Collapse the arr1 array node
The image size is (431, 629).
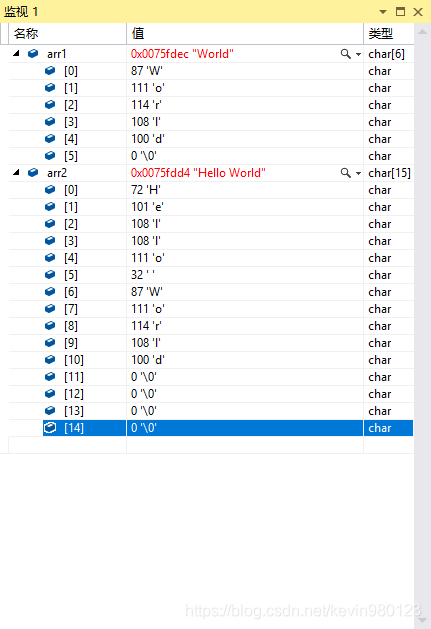tap(16, 53)
